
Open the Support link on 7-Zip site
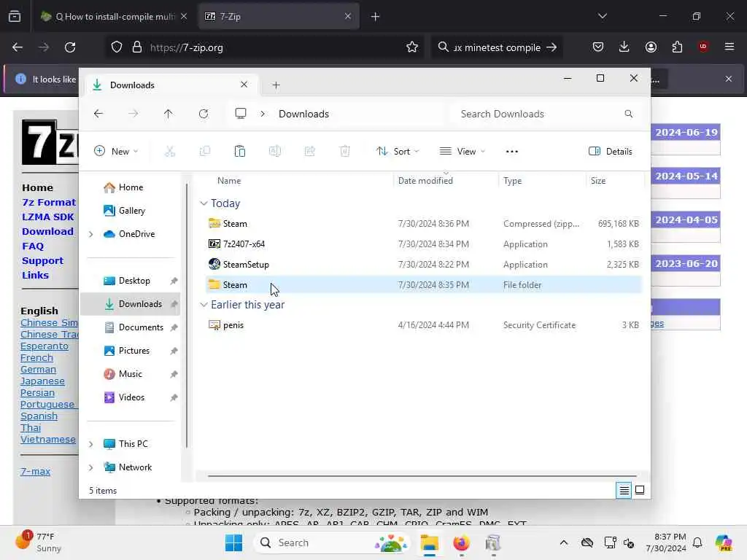[42, 261]
